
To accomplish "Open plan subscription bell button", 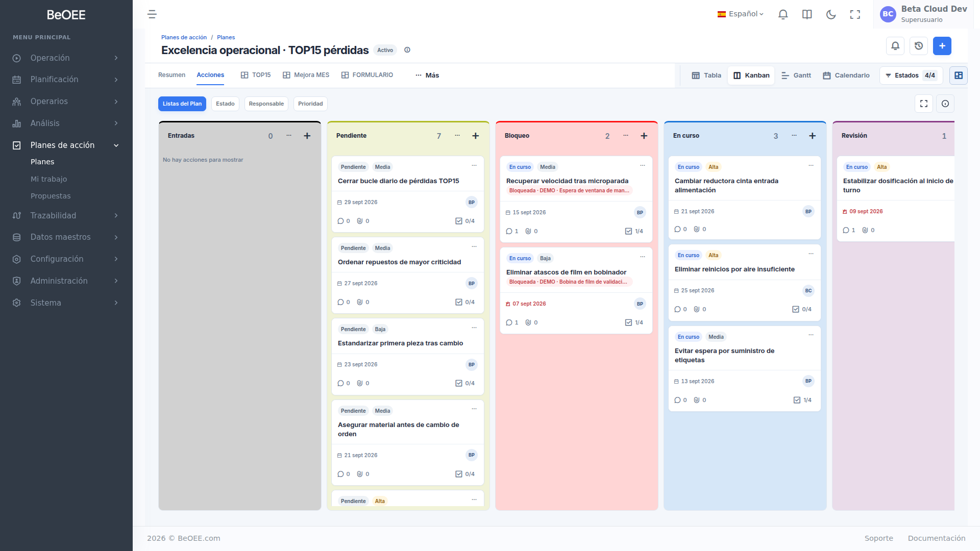I will (x=895, y=46).
